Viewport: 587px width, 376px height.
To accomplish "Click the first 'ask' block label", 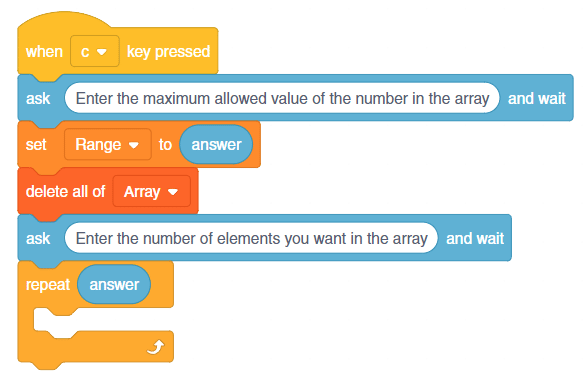I will (38, 98).
